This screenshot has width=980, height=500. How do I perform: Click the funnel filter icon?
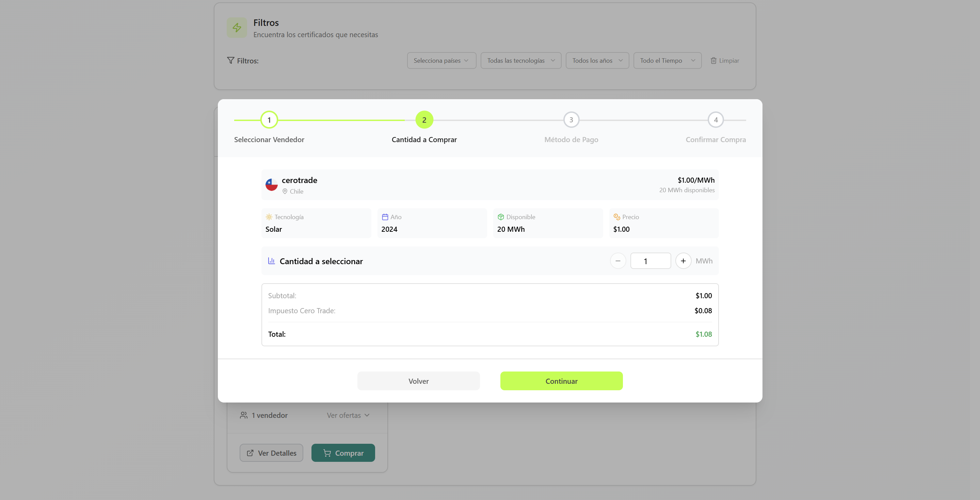[230, 61]
